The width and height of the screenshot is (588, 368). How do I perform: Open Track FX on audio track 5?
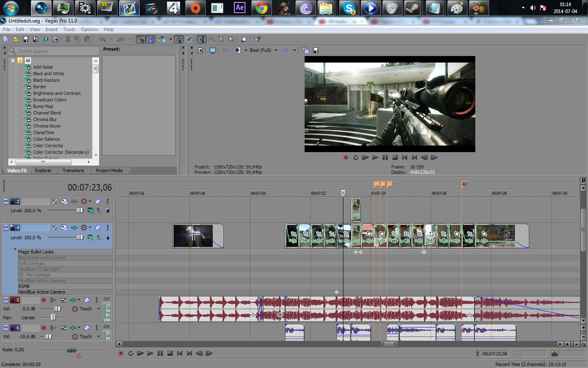(x=74, y=300)
